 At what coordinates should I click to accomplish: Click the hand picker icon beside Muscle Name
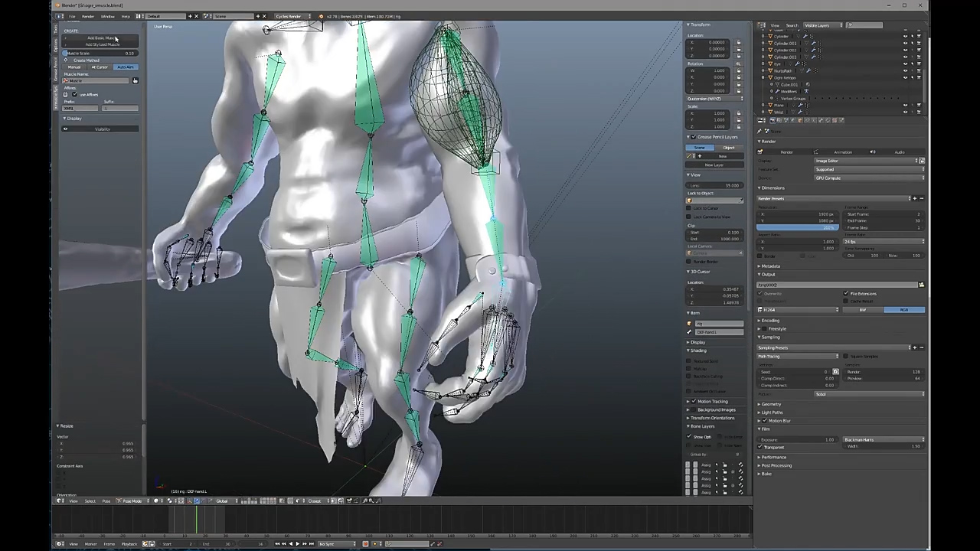135,80
